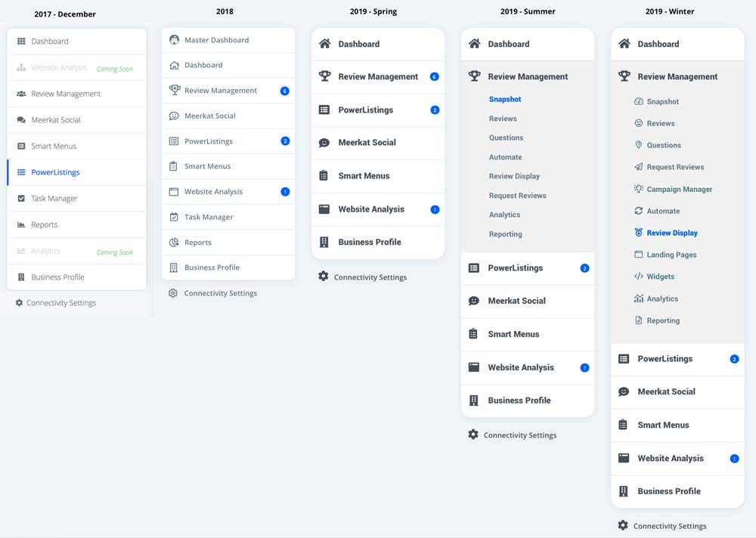Open PowerListings in the 2019 Summer menu

click(x=528, y=268)
